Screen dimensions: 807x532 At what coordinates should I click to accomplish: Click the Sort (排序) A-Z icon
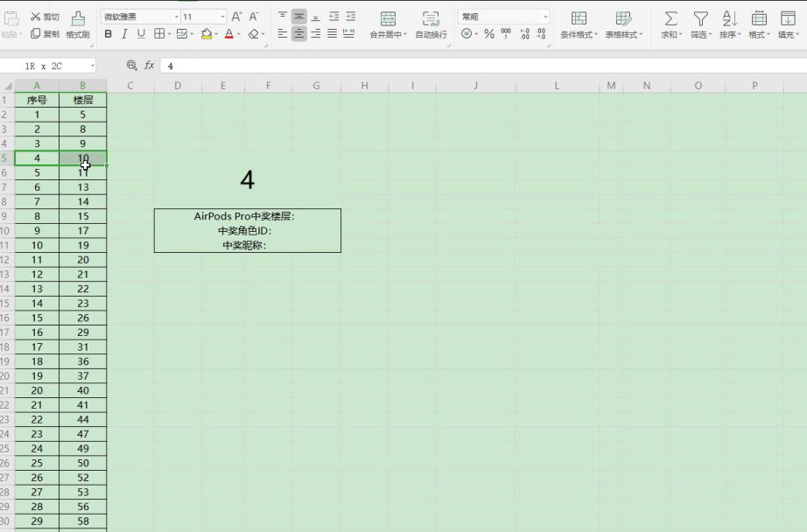click(x=728, y=18)
